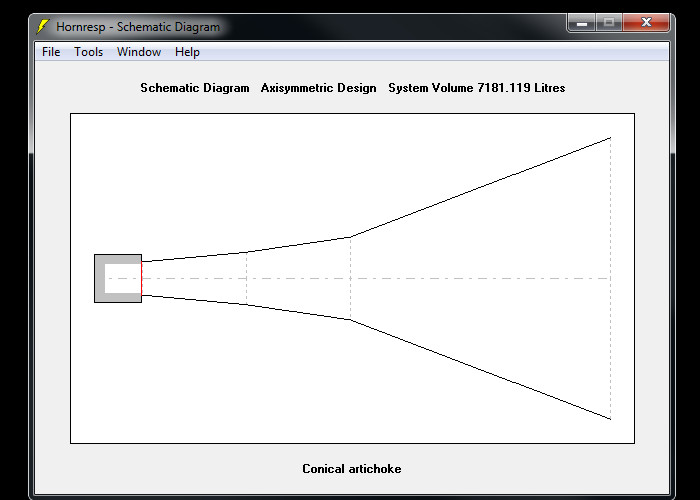Image resolution: width=700 pixels, height=500 pixels.
Task: Click the "Schematic Diagram" heading text
Action: [x=195, y=88]
